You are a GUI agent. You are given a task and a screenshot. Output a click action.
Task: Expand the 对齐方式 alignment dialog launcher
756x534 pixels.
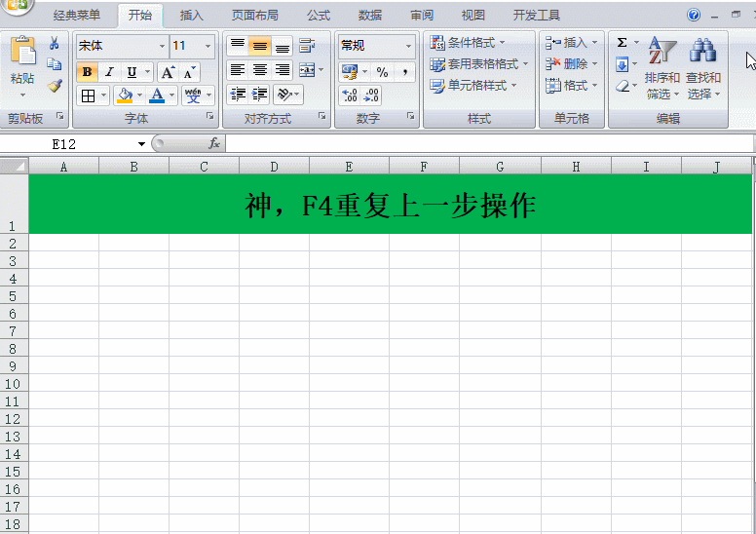pyautogui.click(x=322, y=116)
